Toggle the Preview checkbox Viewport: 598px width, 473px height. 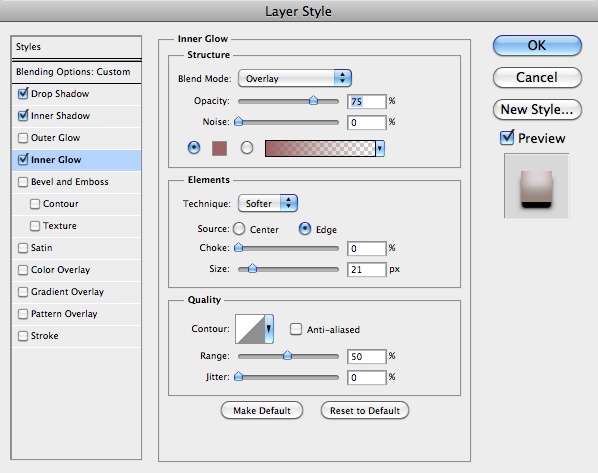click(507, 137)
